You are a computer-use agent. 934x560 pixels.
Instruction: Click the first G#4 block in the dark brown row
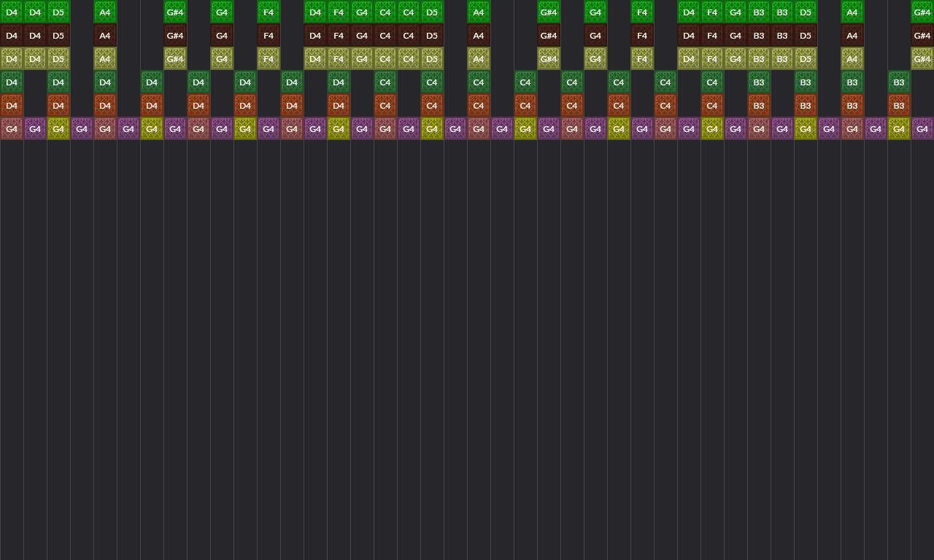pos(175,36)
